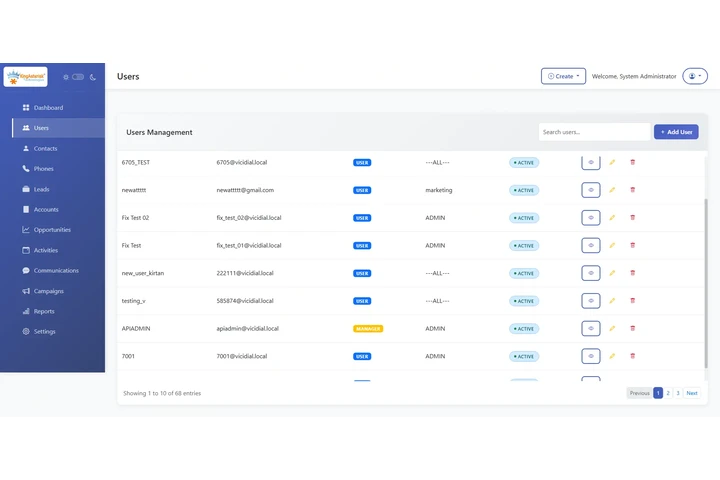Image resolution: width=720 pixels, height=480 pixels.
Task: View 7001 user details with eye icon
Action: point(590,356)
